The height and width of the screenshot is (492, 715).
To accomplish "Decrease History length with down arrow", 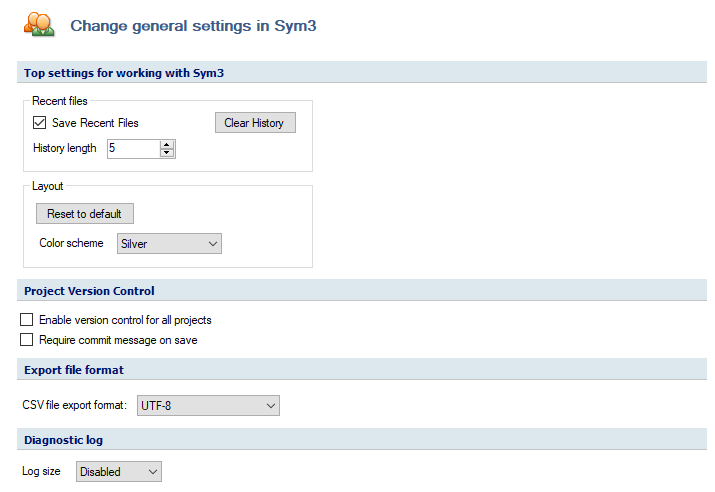I will pos(167,153).
